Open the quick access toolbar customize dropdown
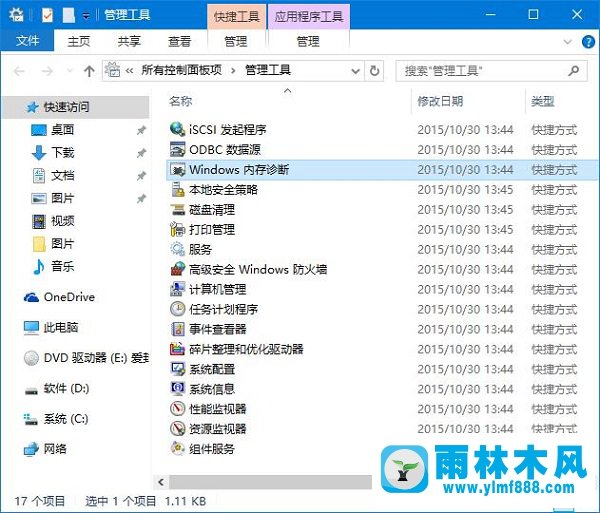The image size is (600, 513). pyautogui.click(x=86, y=16)
